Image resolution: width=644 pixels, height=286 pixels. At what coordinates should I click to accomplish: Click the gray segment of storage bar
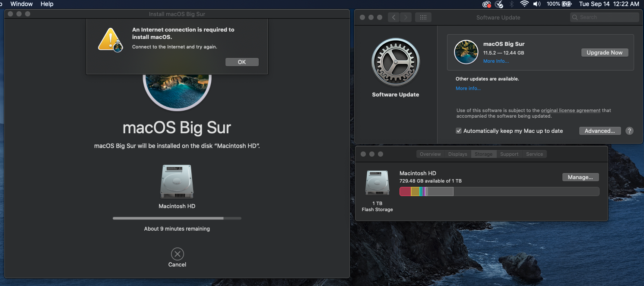point(441,192)
